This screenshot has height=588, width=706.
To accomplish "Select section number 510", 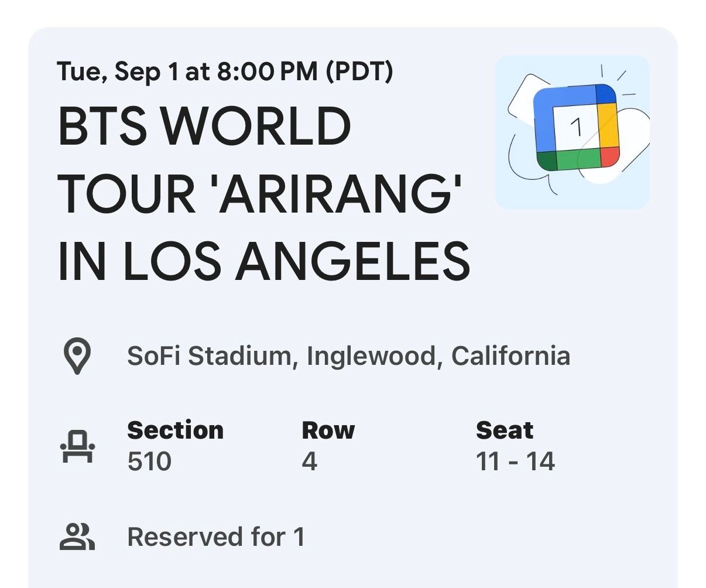I will point(149,461).
